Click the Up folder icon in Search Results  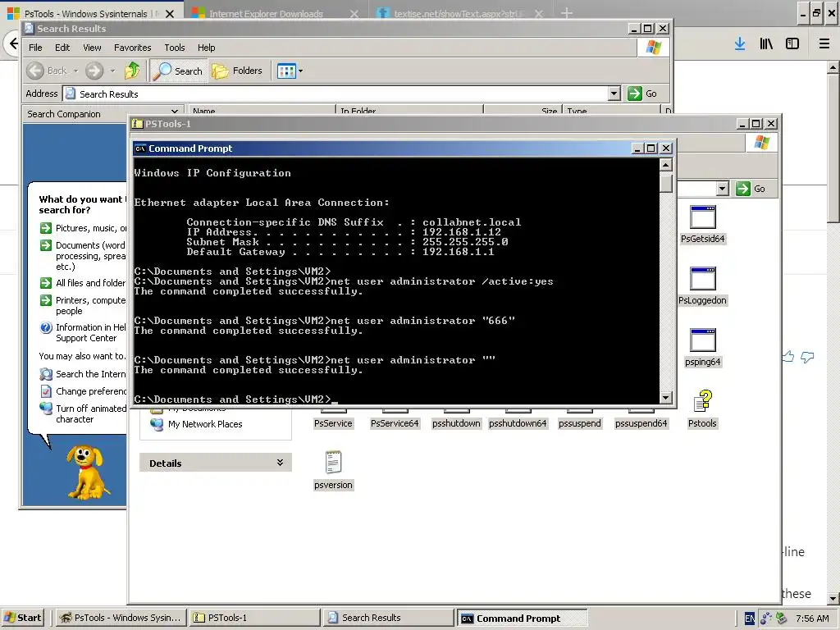pos(132,71)
